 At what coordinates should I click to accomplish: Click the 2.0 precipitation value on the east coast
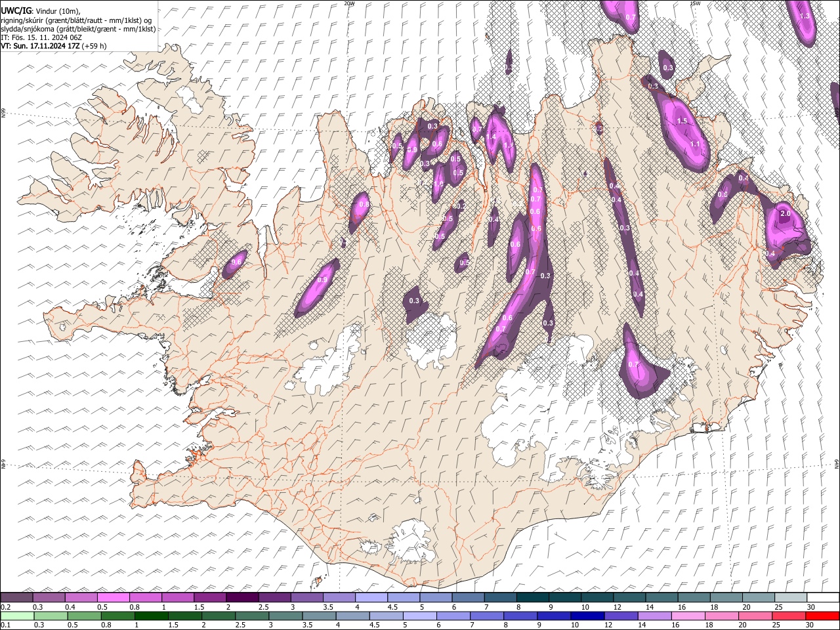coord(785,214)
